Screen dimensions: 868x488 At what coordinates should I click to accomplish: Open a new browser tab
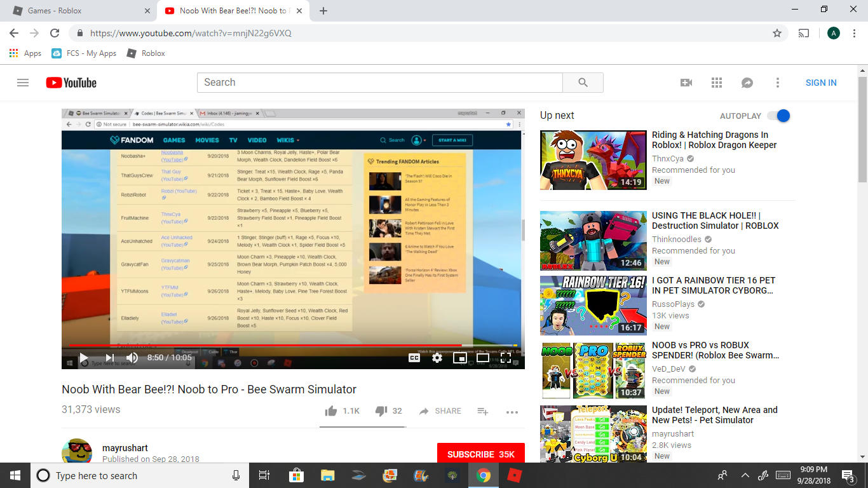tap(323, 11)
